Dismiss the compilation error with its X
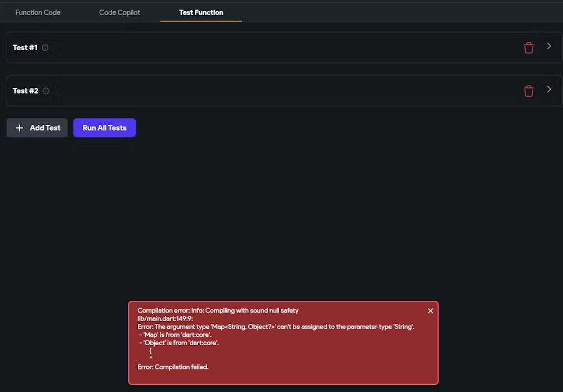 click(x=430, y=311)
